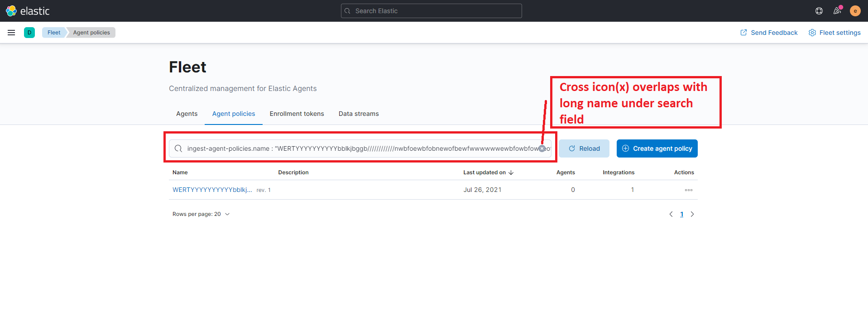Screen dimensions: 868x330
Task: Click the magnifier icon in the policy search field
Action: [x=178, y=148]
